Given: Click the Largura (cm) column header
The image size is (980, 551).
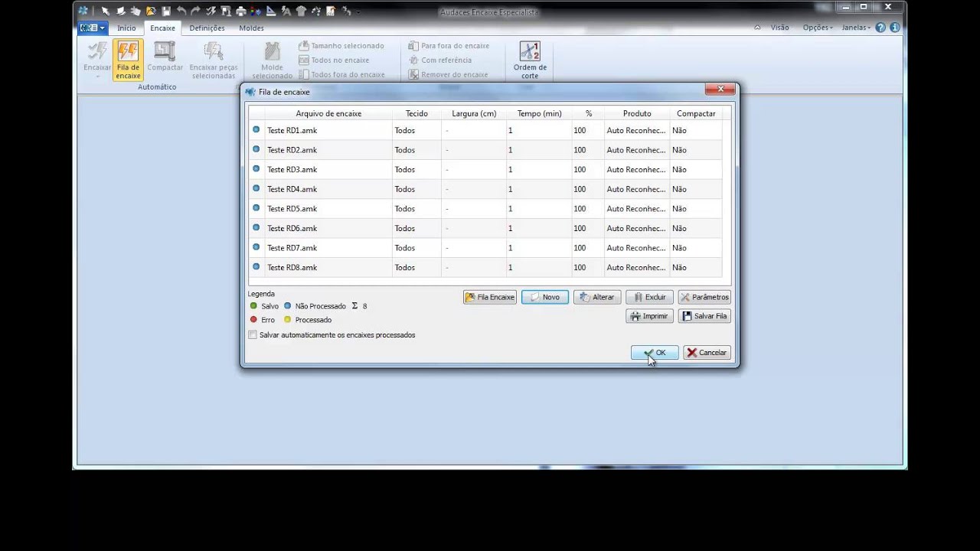Looking at the screenshot, I should [x=474, y=113].
